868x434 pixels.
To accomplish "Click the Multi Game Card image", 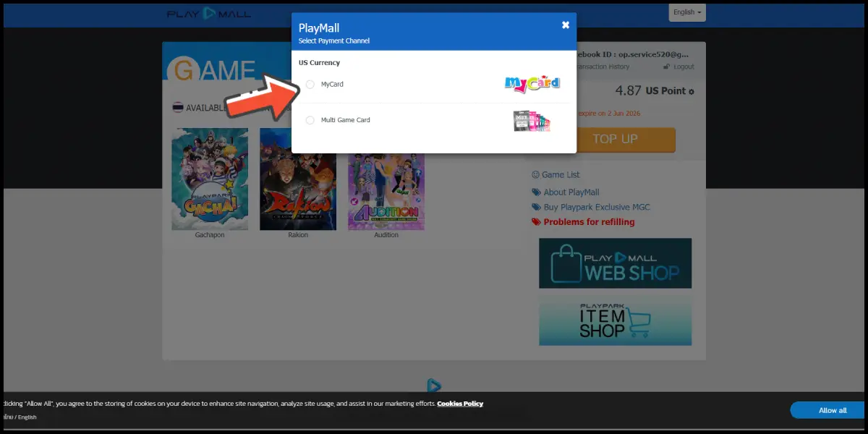I will pos(532,121).
